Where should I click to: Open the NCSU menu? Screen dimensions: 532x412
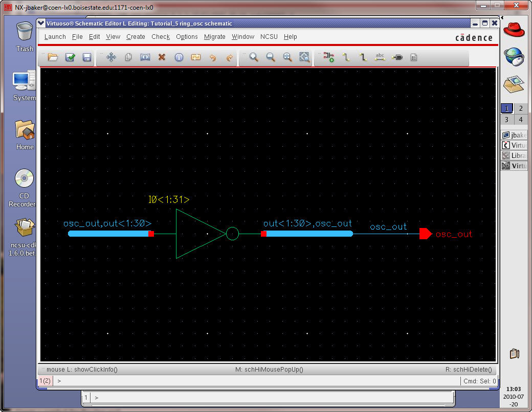pyautogui.click(x=269, y=37)
